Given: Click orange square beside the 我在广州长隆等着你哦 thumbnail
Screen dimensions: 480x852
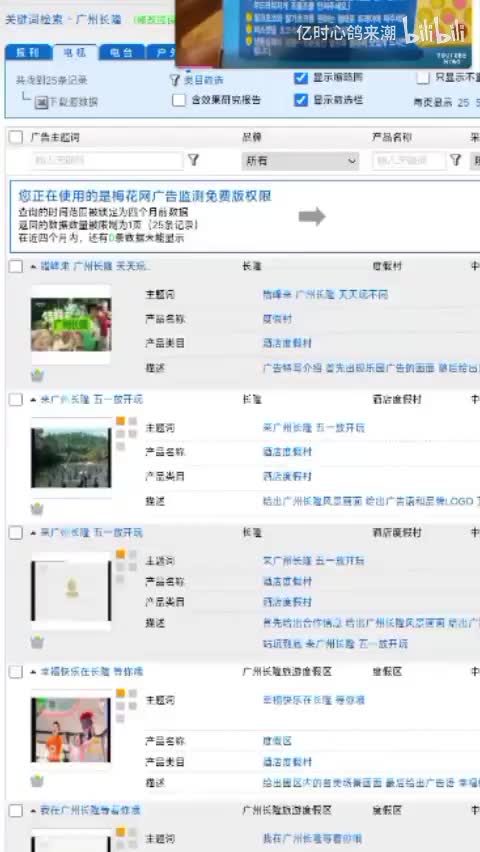Looking at the screenshot, I should click(x=121, y=832).
